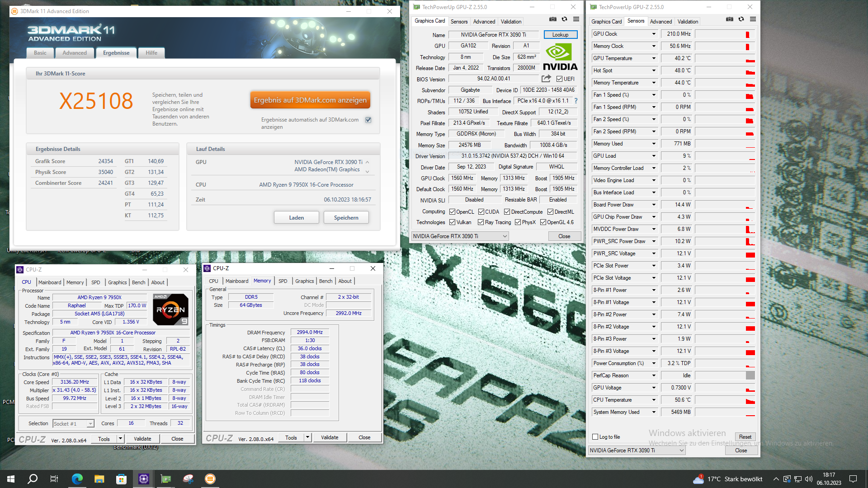The image size is (868, 488).
Task: Toggle the Vulkan checkbox
Action: (452, 222)
